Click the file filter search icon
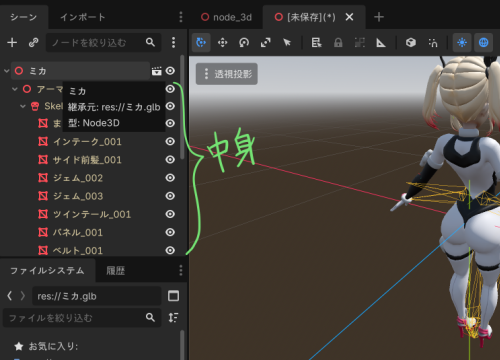The width and height of the screenshot is (500, 360). [x=150, y=318]
